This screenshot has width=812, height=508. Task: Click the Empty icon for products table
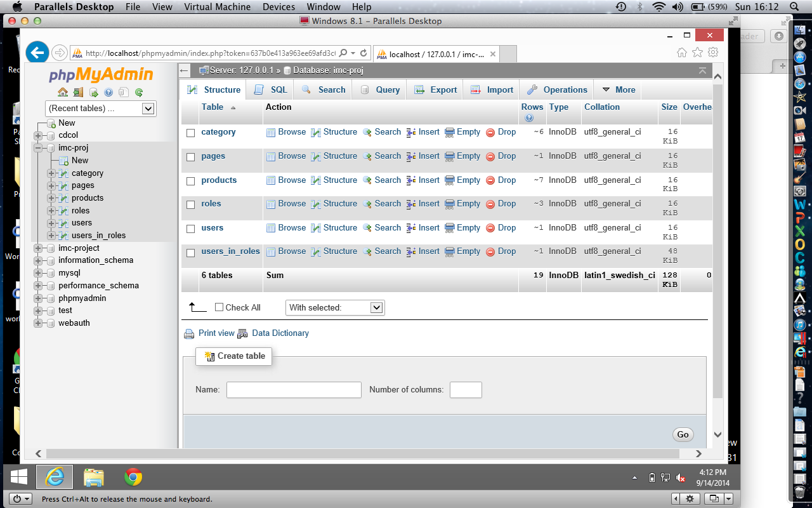pos(450,180)
